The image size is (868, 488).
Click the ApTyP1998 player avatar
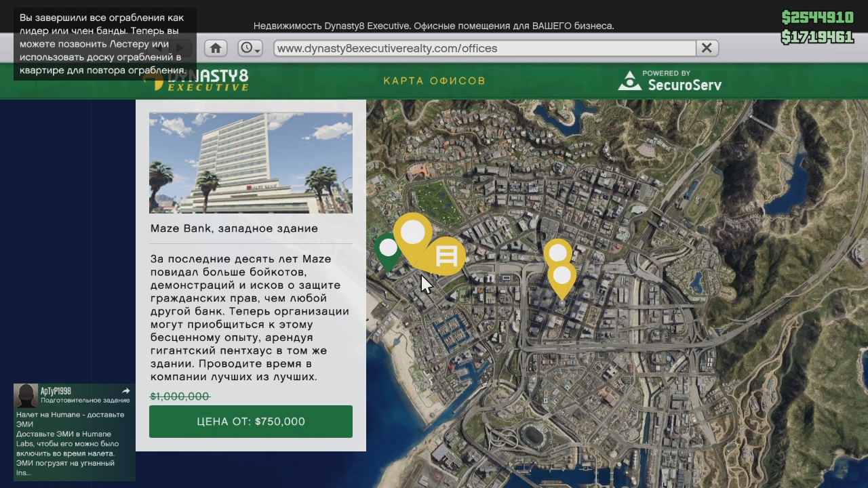coord(26,395)
